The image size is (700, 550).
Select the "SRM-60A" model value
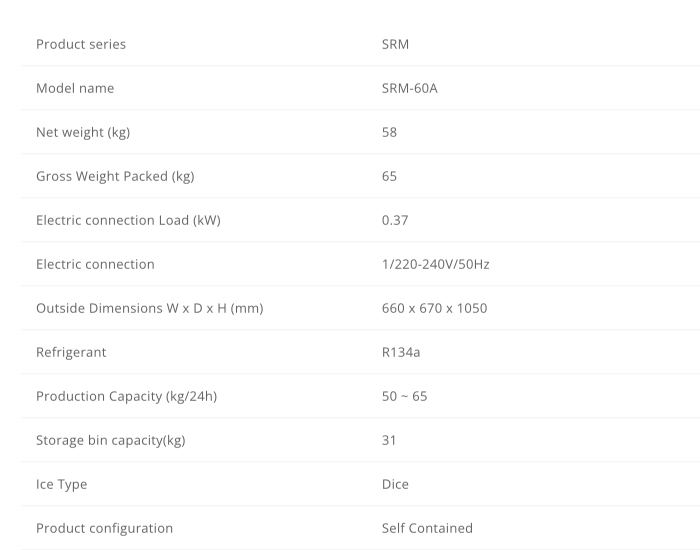[410, 88]
